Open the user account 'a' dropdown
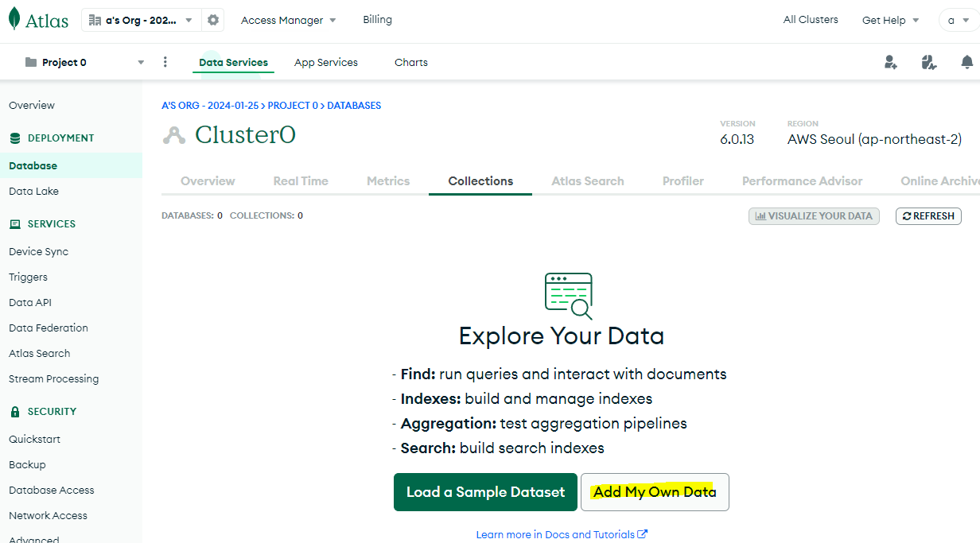 tap(959, 21)
